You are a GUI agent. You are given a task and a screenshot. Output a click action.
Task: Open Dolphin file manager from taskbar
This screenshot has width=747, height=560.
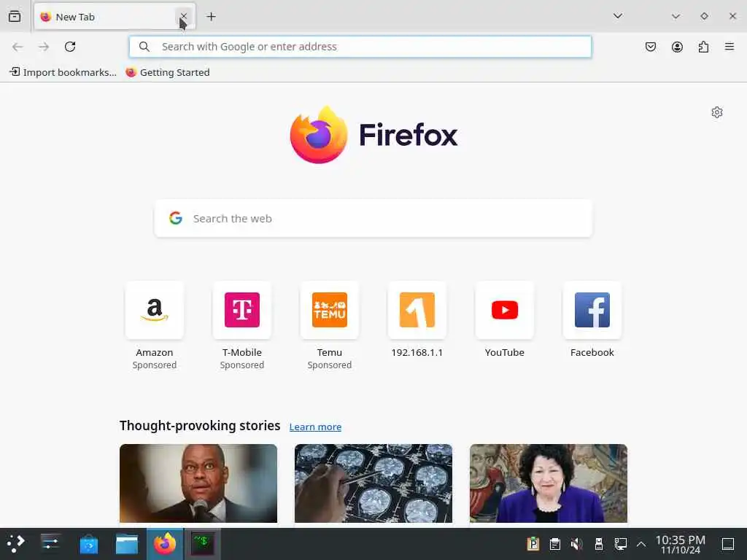tap(127, 544)
